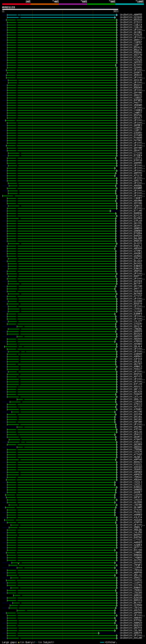Select hit label UniRef100_Q4CU61
Viewport: 146px width, 644px height.
point(131,417)
